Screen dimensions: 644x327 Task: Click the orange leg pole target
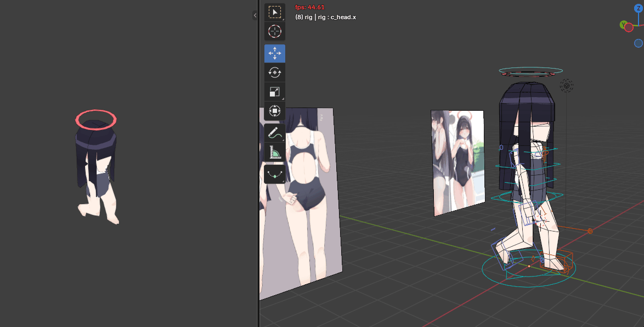pos(590,231)
